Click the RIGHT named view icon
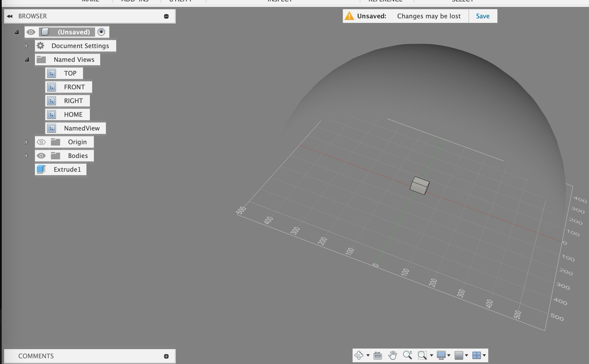The width and height of the screenshot is (589, 364). coord(52,101)
